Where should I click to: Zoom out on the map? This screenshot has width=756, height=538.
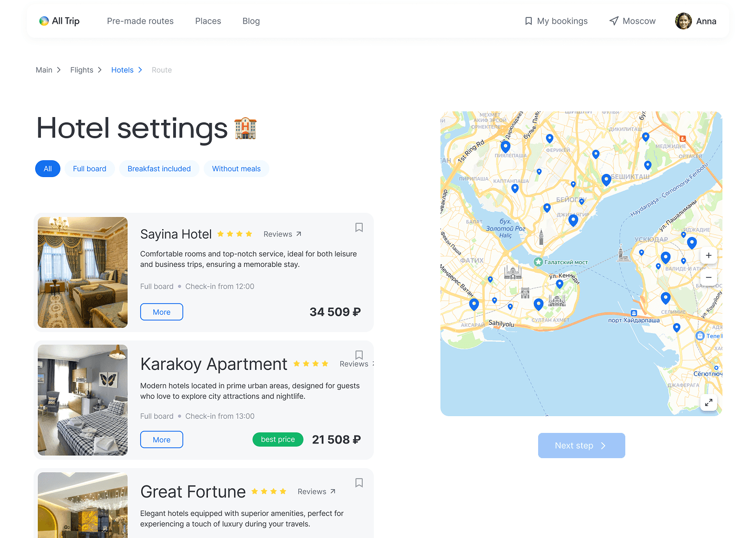[x=709, y=277]
